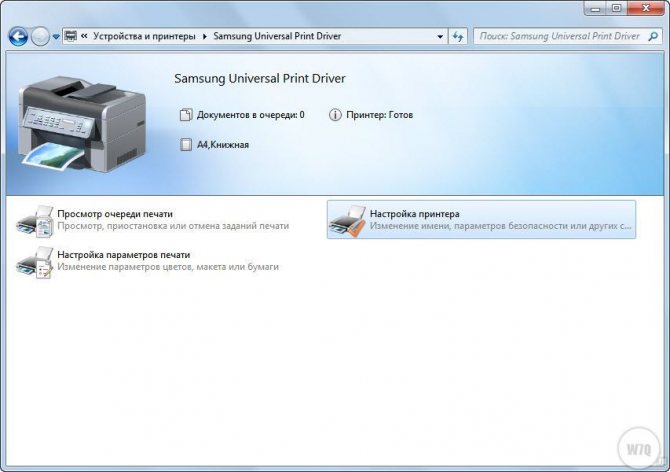670x472 pixels.
Task: Click the paper size icon beside A4
Action: pyautogui.click(x=186, y=145)
